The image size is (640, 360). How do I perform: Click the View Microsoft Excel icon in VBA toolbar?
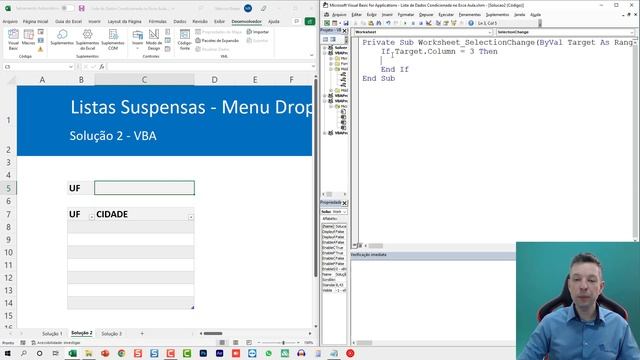pos(327,23)
